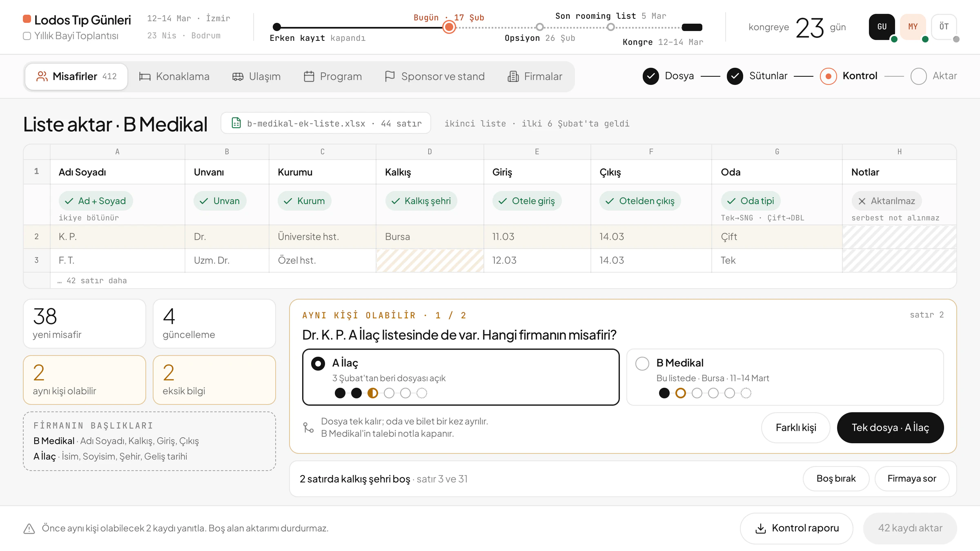980x551 pixels.
Task: Click the Firmaya sor button
Action: (911, 478)
